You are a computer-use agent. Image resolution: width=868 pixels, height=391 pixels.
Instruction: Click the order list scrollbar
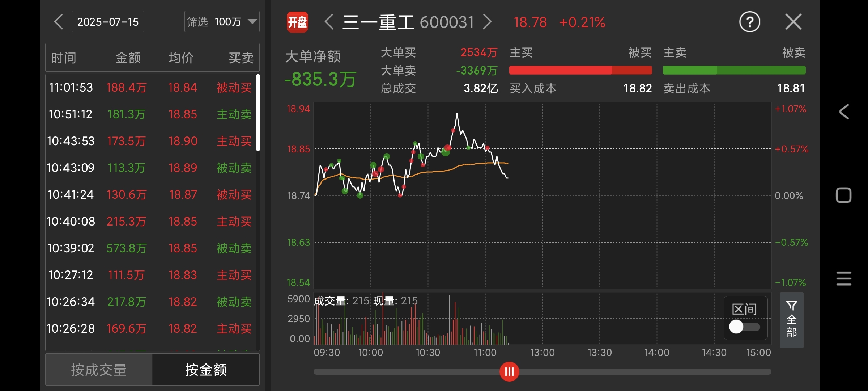[258, 113]
